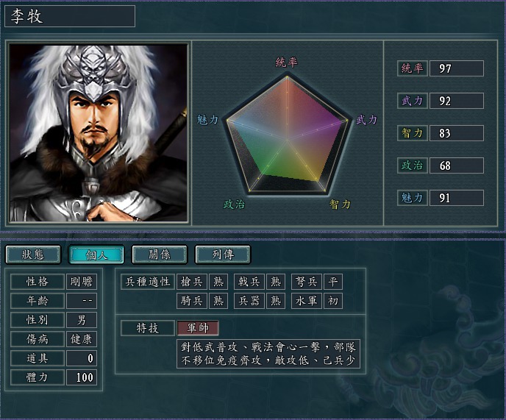Click the 魅力 value field 91

[456, 198]
